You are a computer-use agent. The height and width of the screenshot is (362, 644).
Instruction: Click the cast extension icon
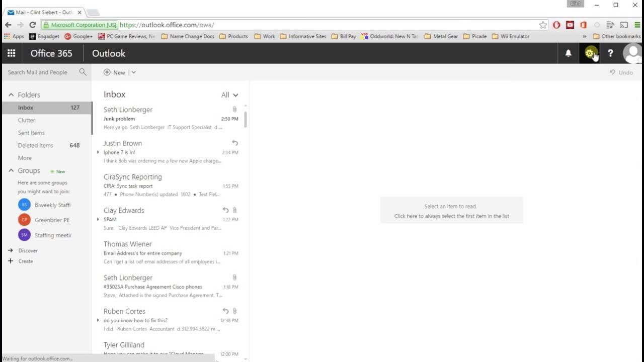pos(624,25)
